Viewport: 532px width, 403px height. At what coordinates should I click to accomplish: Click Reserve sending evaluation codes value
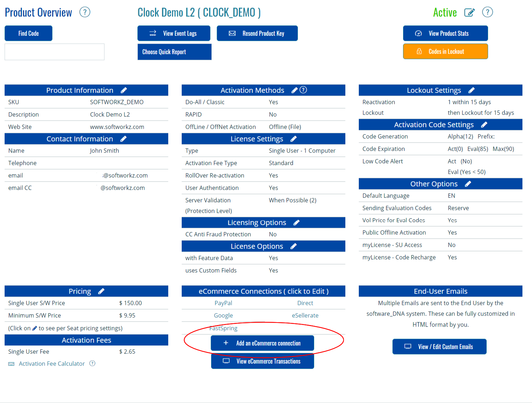[458, 208]
